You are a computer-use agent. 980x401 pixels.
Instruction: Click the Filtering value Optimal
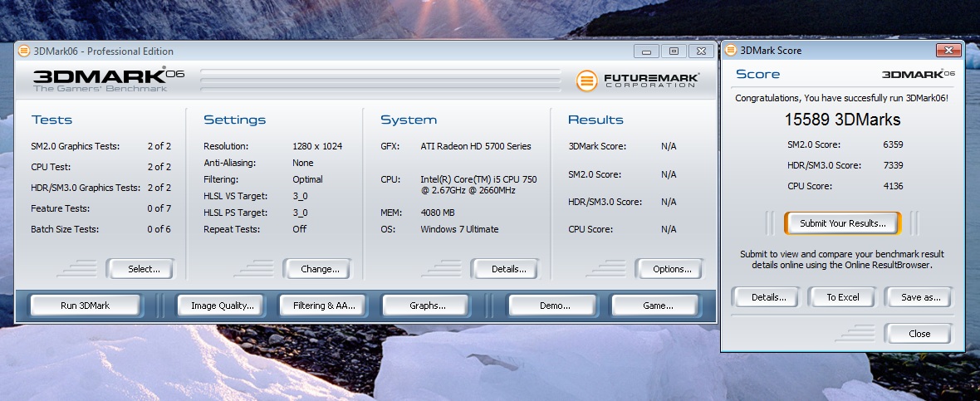coord(307,179)
